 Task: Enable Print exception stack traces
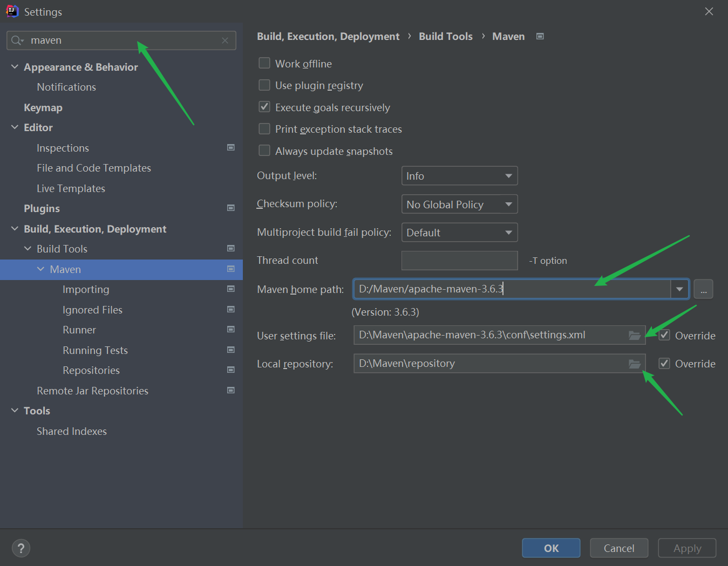tap(264, 128)
